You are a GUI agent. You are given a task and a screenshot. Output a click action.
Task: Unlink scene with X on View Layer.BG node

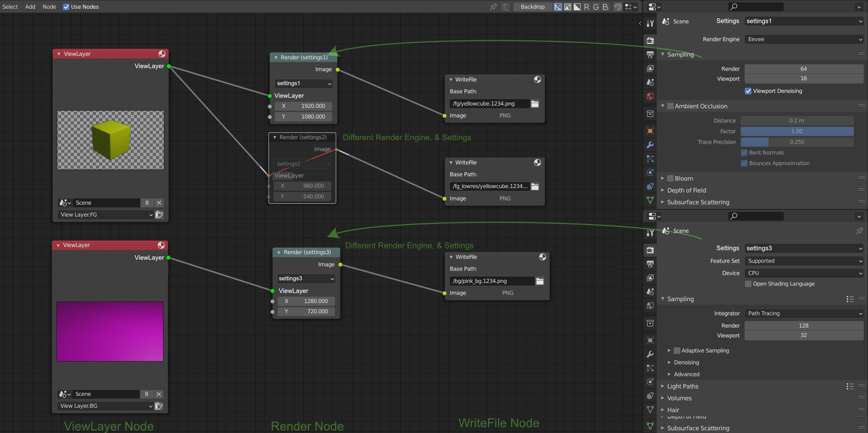(x=159, y=394)
